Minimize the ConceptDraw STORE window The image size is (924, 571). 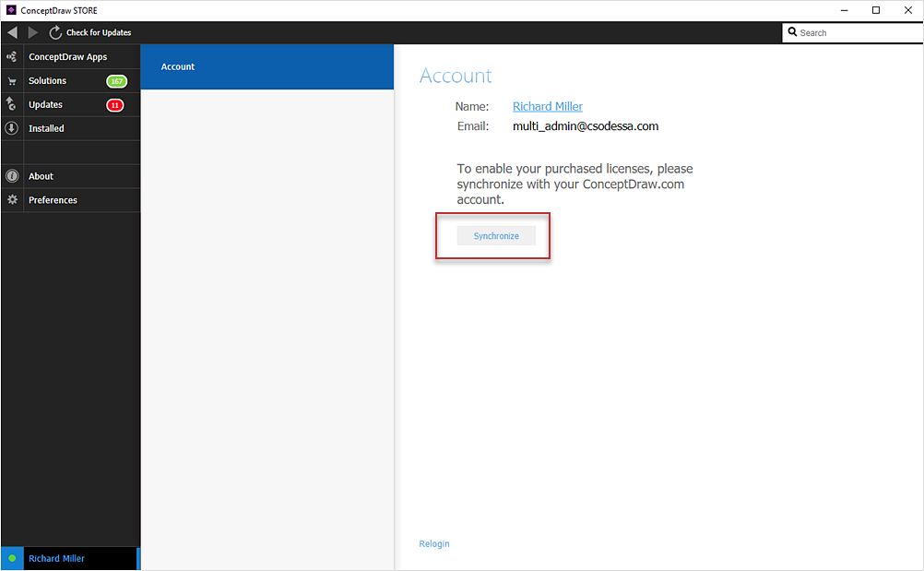coord(844,10)
